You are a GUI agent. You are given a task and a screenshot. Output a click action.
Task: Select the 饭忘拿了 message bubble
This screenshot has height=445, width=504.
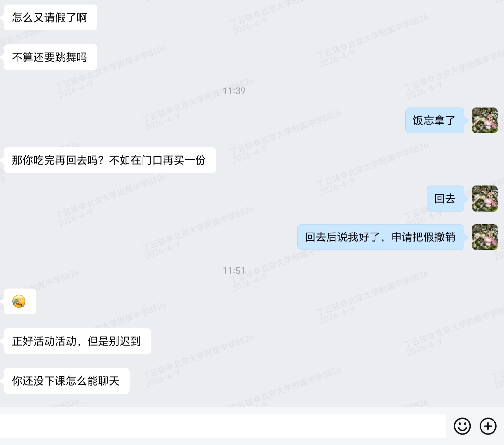click(434, 120)
